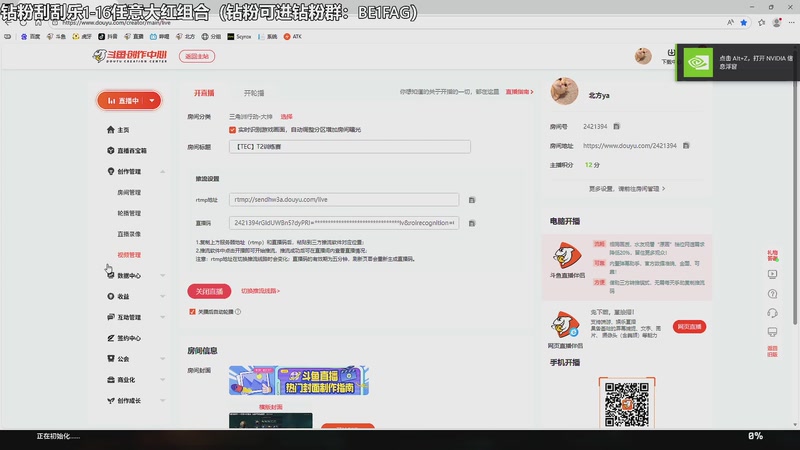This screenshot has width=800, height=450.
Task: Open the ATK bookmark
Action: 293,37
